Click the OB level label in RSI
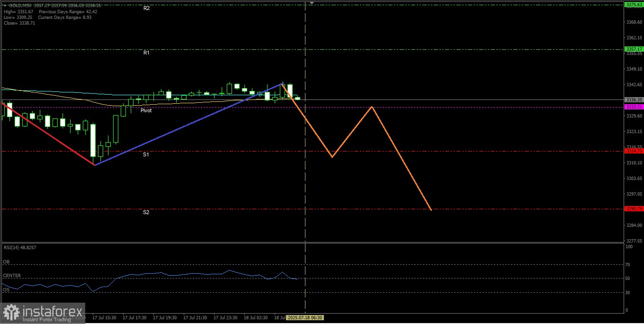644x324 pixels. 6,261
